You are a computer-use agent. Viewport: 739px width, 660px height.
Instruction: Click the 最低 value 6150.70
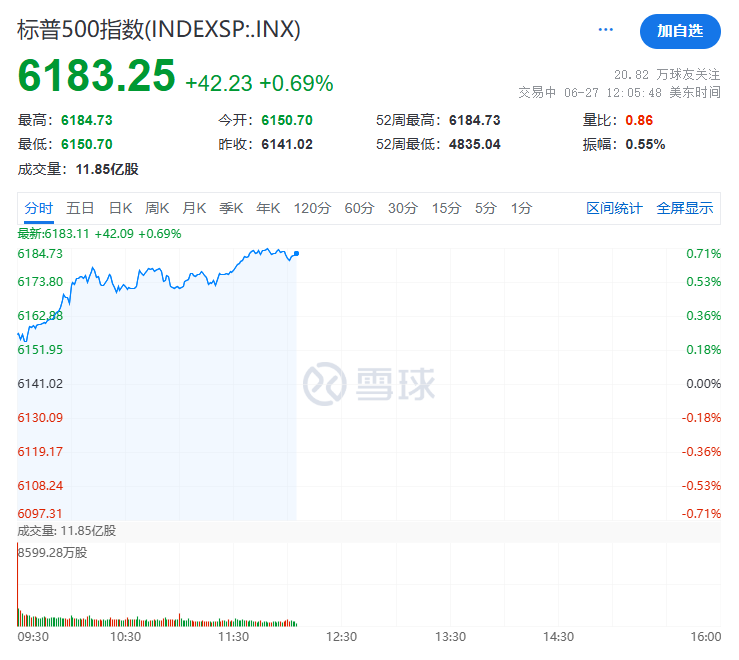(87, 144)
